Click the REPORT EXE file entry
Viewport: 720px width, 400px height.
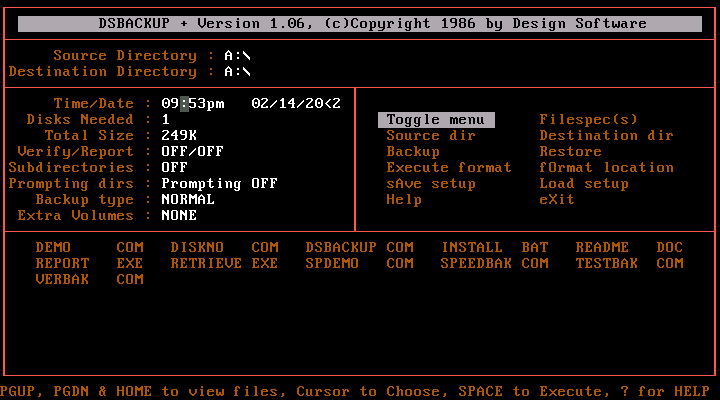coord(90,264)
